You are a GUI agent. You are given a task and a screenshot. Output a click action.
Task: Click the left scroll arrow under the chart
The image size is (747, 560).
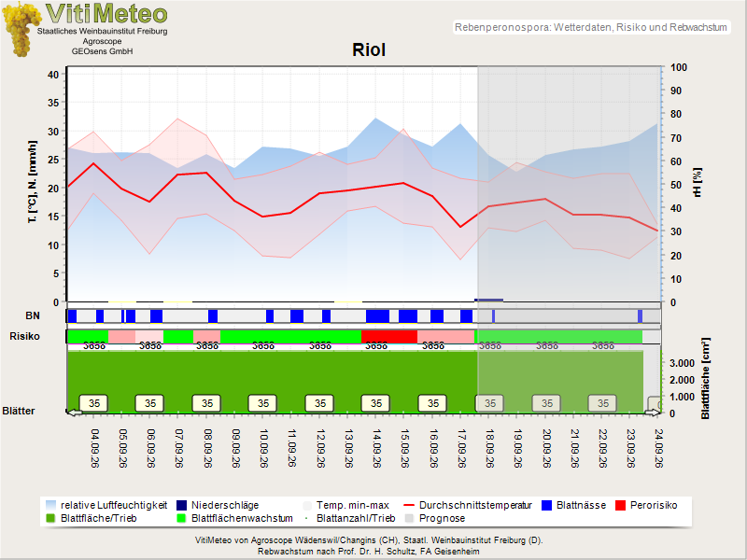point(74,413)
